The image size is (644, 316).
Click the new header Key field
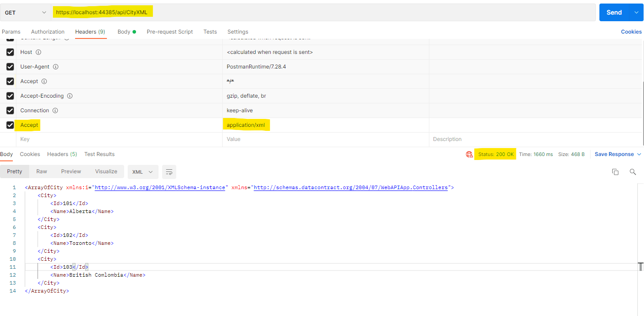coord(119,139)
